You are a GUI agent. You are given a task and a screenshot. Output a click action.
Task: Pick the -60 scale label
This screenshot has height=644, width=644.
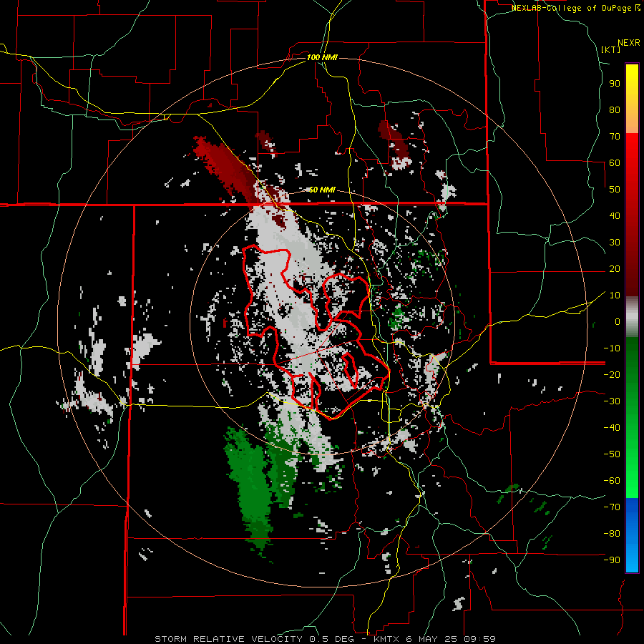(612, 481)
